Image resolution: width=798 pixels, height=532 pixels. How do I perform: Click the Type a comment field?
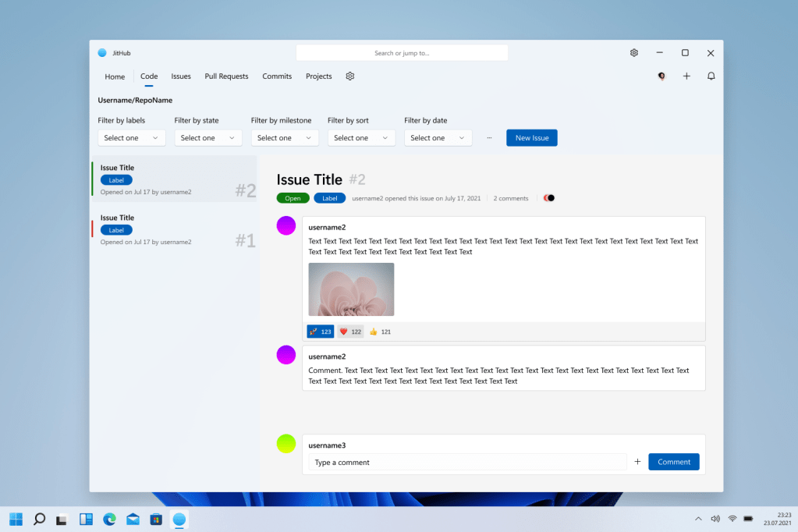click(x=466, y=463)
